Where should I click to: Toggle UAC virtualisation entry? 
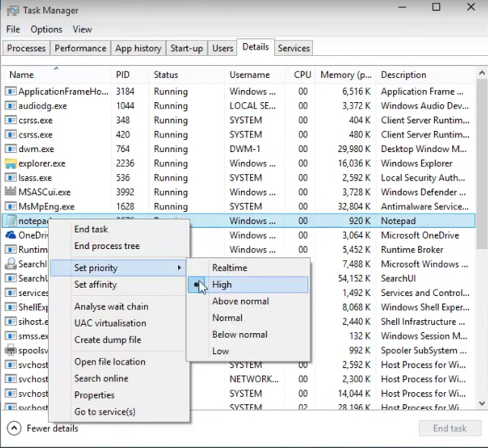click(119, 323)
